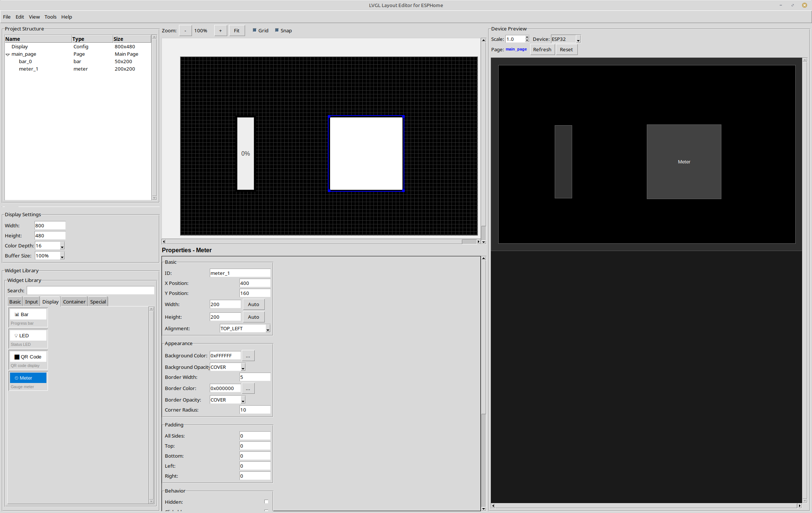Viewport: 812px width, 513px height.
Task: Increment the Scale spinner up arrow
Action: point(526,37)
